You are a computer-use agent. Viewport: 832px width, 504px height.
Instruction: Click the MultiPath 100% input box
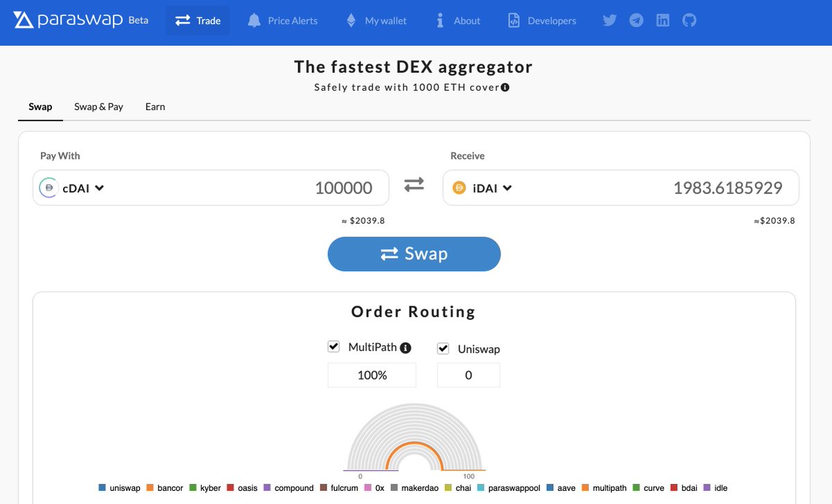click(372, 375)
